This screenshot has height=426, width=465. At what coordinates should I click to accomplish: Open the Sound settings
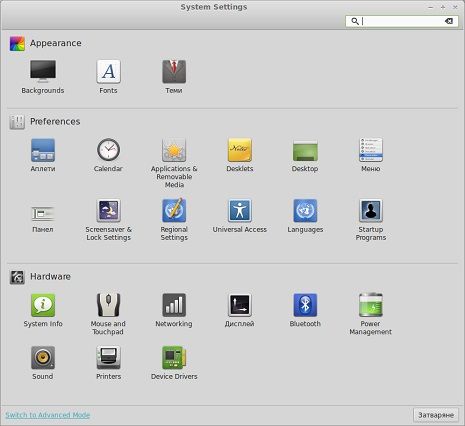tap(43, 357)
